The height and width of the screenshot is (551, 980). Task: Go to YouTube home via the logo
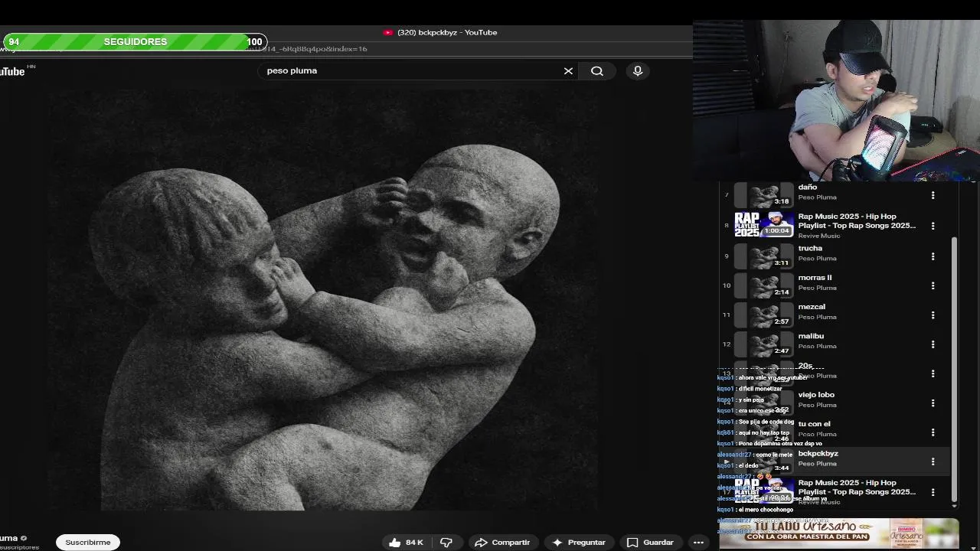point(14,71)
